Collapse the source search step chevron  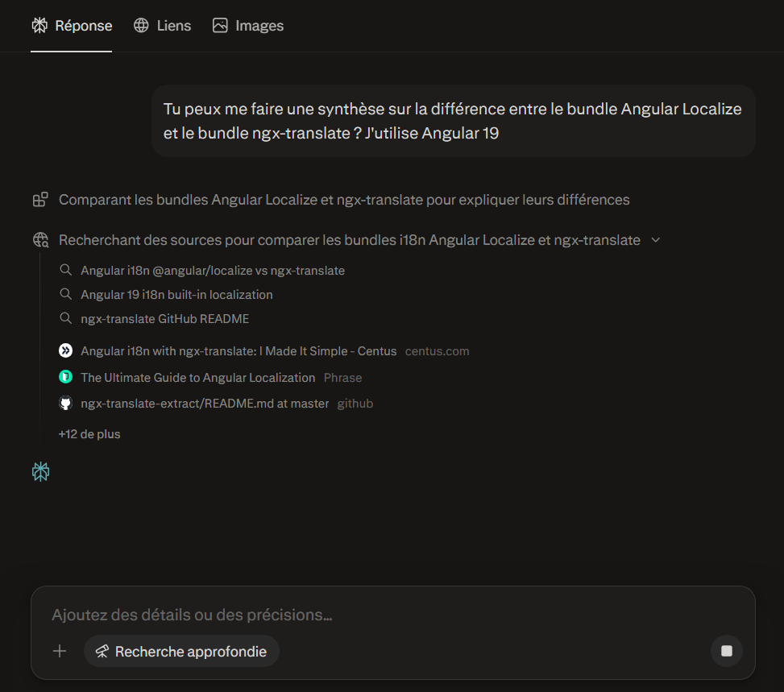pos(655,240)
